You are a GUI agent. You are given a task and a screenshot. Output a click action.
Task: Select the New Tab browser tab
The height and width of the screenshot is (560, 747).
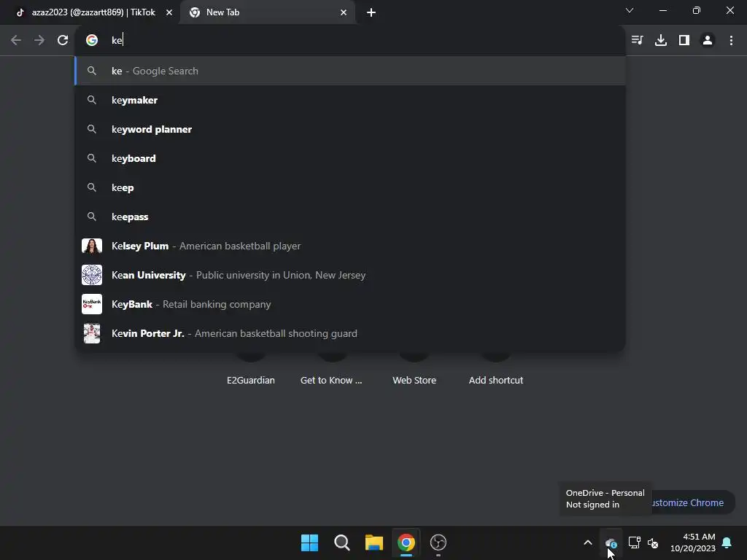click(267, 12)
